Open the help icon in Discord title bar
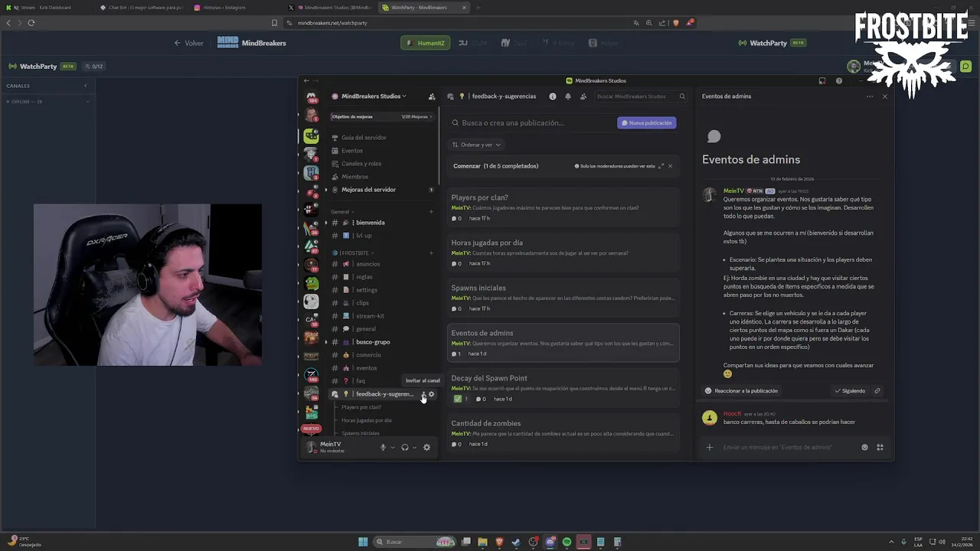This screenshot has width=980, height=551. click(x=838, y=80)
